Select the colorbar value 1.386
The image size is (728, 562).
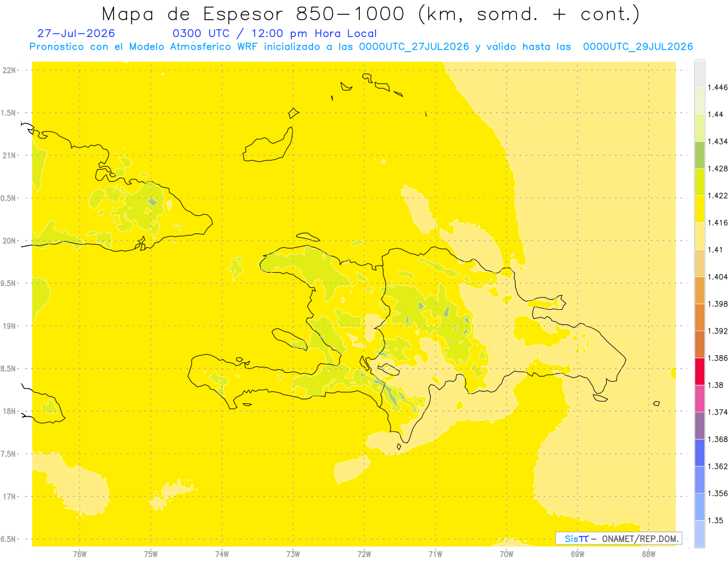click(718, 358)
